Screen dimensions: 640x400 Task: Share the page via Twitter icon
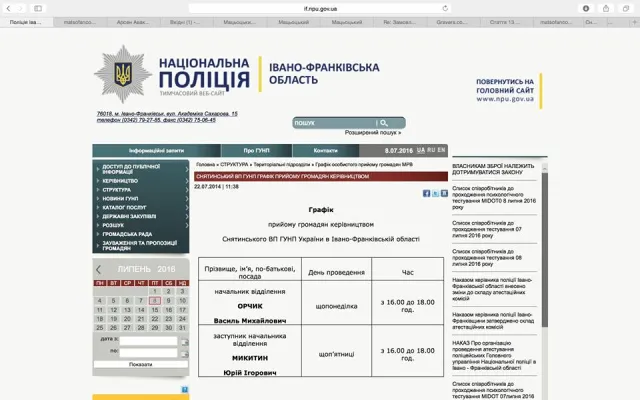(x=436, y=193)
